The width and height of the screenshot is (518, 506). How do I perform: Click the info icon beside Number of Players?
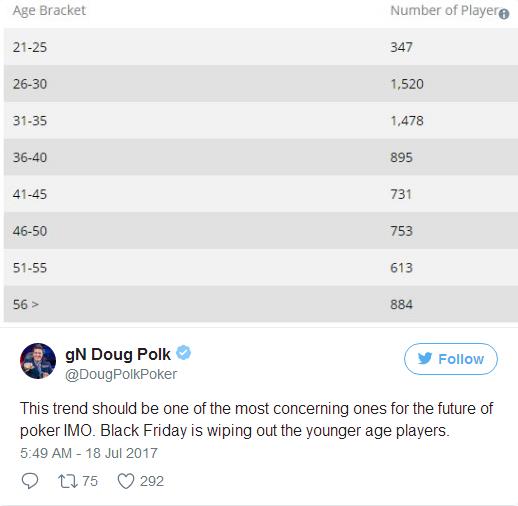(x=504, y=14)
